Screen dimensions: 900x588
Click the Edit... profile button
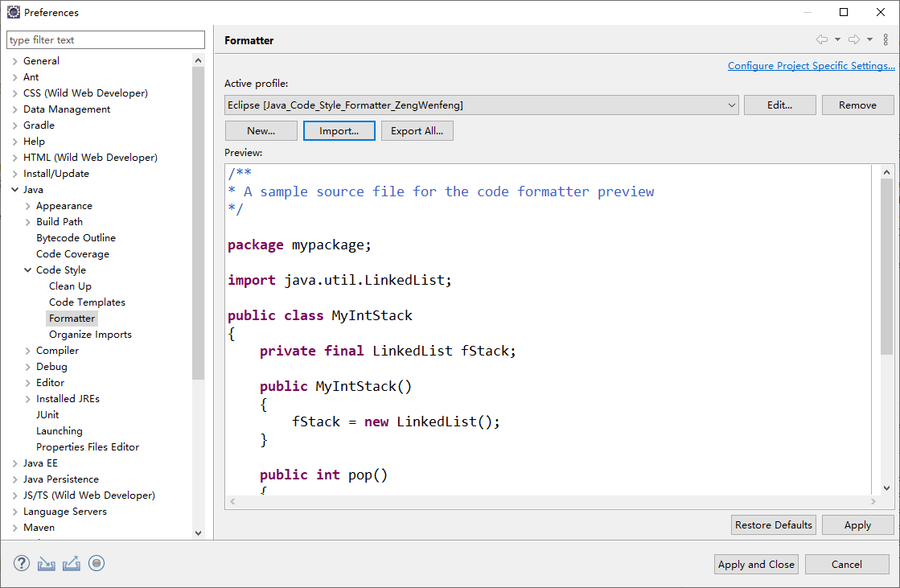coord(779,105)
